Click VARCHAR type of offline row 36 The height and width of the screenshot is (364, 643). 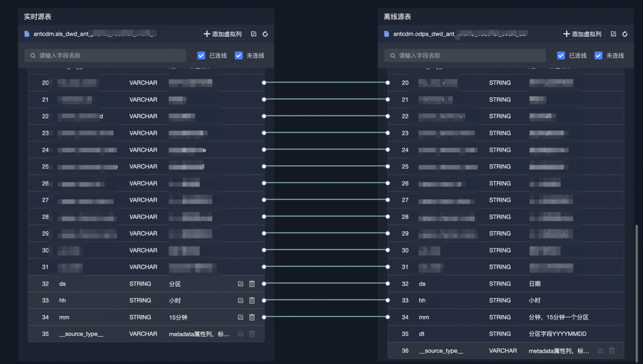pos(503,351)
